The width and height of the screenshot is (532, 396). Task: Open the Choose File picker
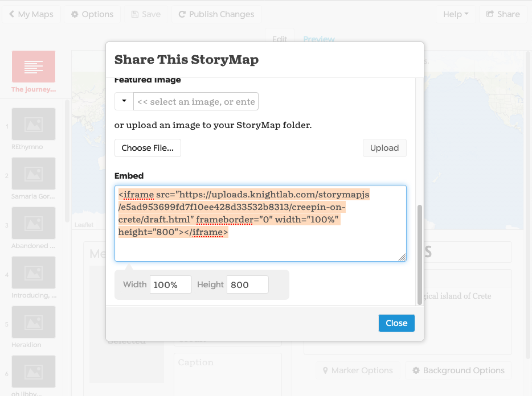148,148
